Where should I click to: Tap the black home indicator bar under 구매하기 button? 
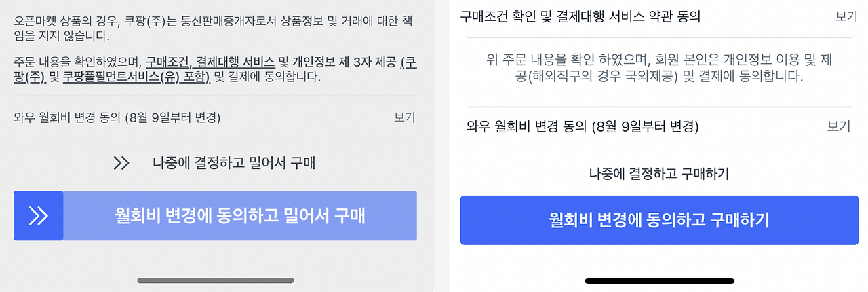(x=660, y=280)
